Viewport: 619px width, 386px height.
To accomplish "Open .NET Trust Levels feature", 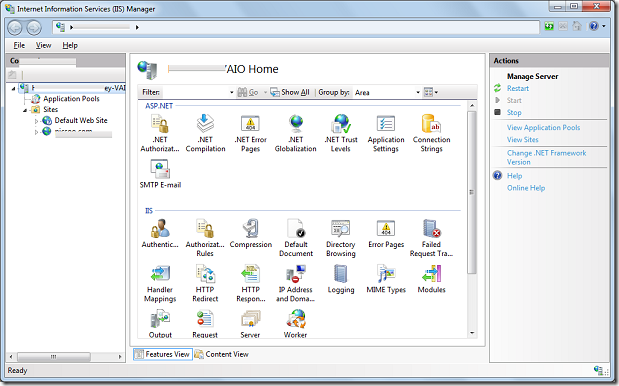I will [341, 133].
